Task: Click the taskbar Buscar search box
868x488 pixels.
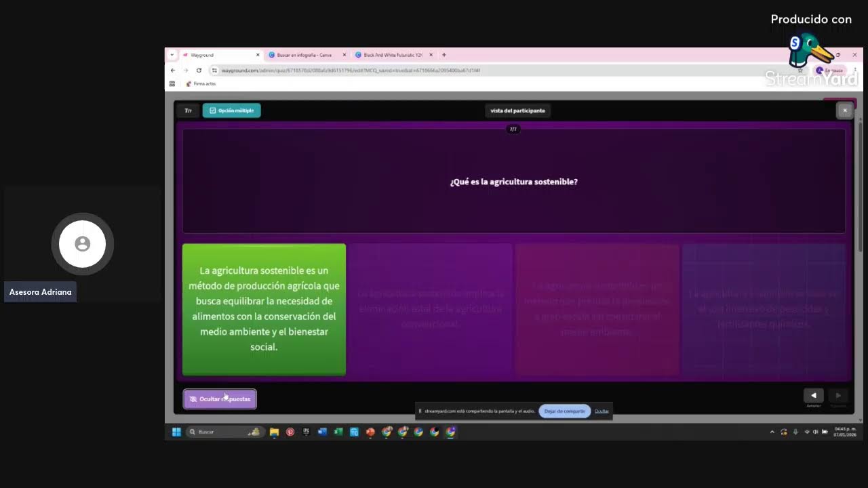Action: click(x=224, y=432)
